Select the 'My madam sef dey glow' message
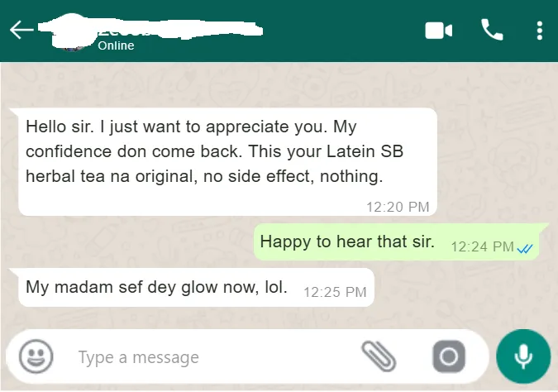 click(196, 287)
